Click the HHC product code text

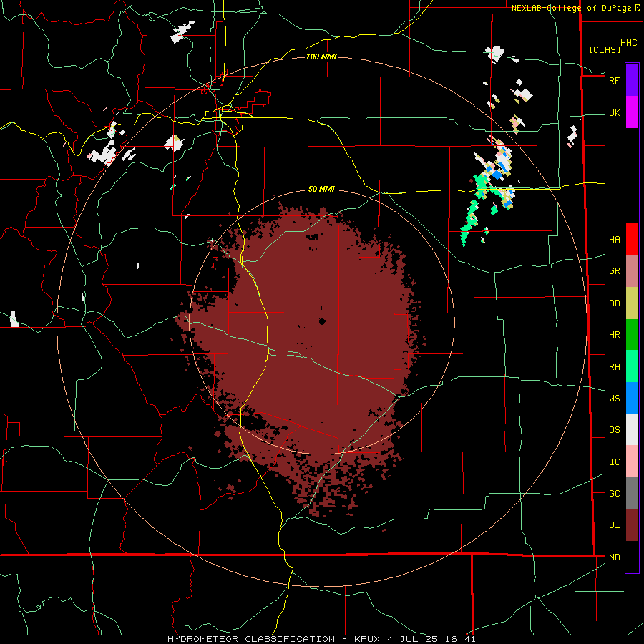[628, 43]
